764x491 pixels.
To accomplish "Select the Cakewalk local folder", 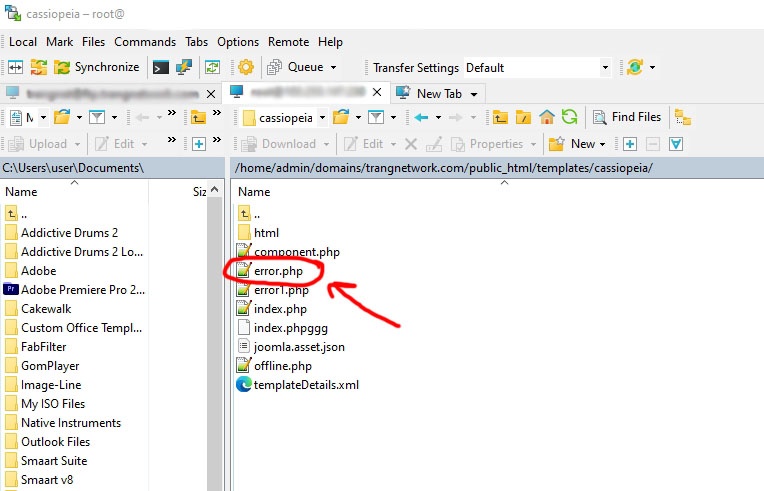I will coord(46,309).
